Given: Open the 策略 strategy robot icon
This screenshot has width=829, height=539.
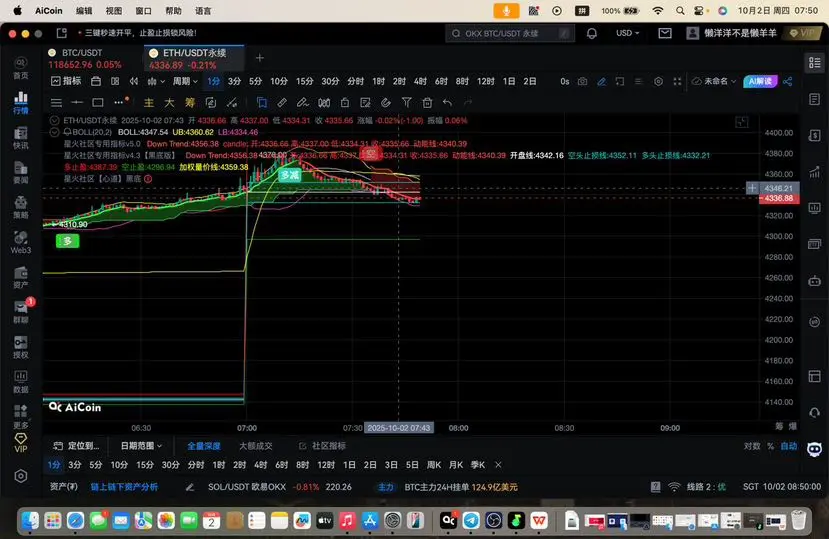Looking at the screenshot, I should tap(21, 207).
